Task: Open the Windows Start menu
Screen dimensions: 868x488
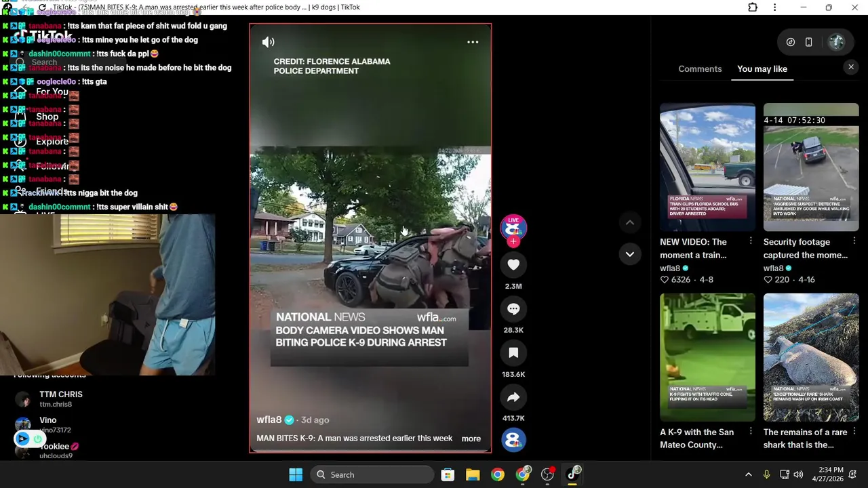Action: coord(296,474)
